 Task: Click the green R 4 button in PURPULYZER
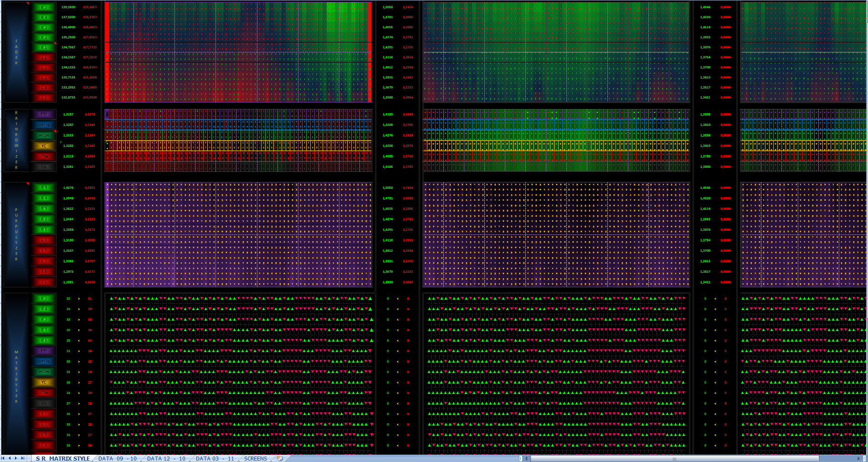pyautogui.click(x=44, y=198)
